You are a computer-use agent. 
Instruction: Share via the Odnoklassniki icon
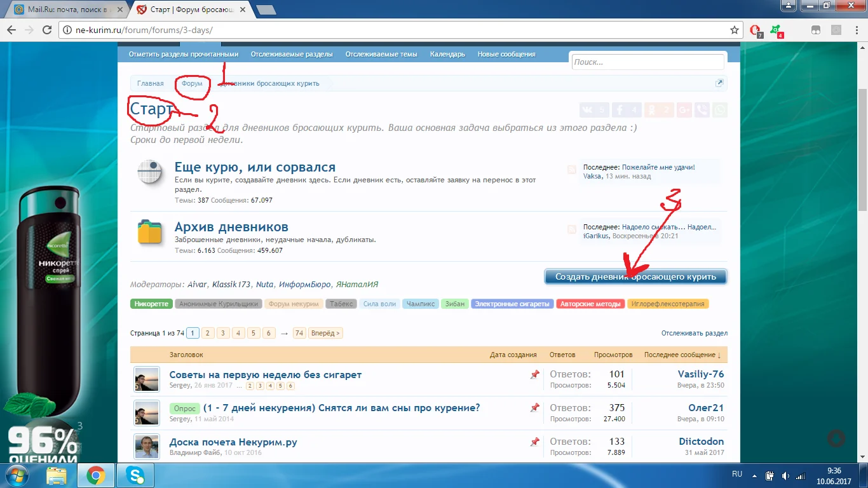point(660,109)
